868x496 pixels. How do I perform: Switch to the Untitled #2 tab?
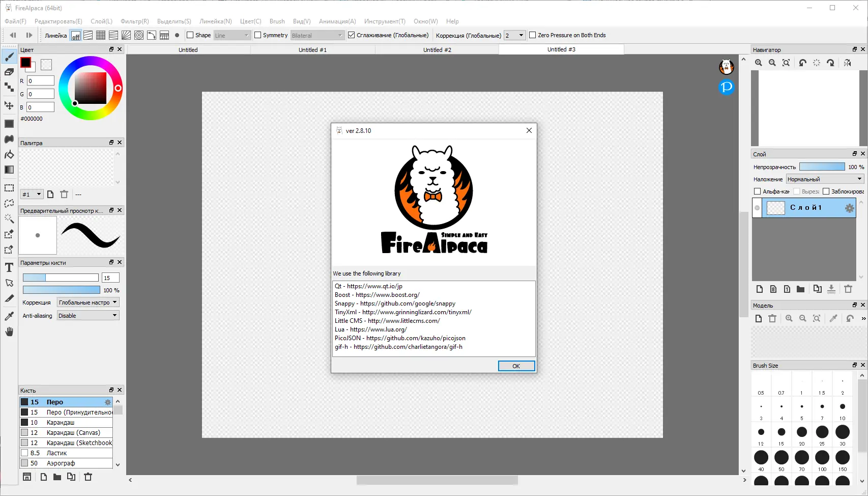pyautogui.click(x=437, y=49)
